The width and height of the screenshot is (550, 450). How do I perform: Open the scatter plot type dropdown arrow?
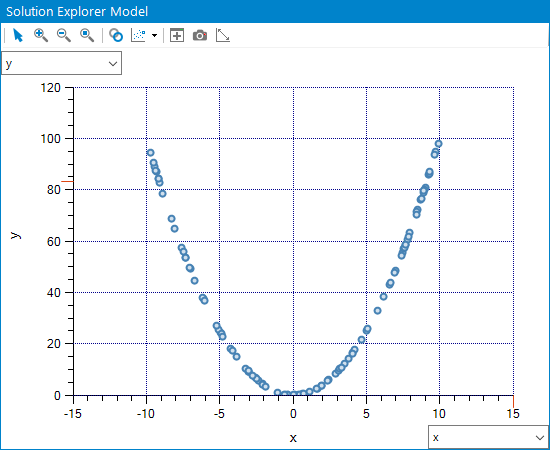154,35
